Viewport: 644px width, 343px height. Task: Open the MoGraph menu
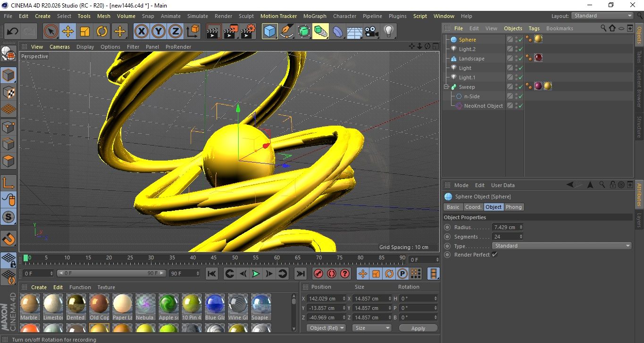(x=315, y=16)
